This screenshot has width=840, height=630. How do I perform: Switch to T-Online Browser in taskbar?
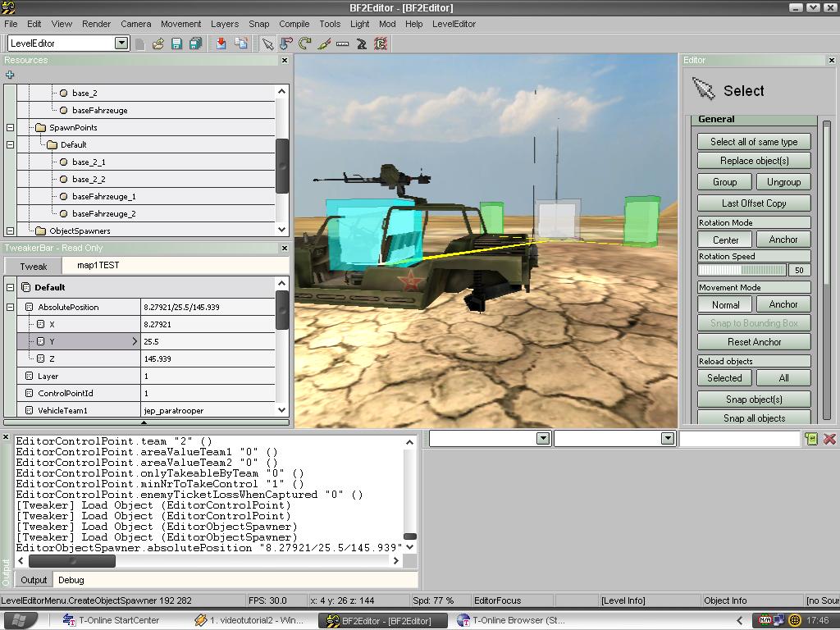coord(510,620)
